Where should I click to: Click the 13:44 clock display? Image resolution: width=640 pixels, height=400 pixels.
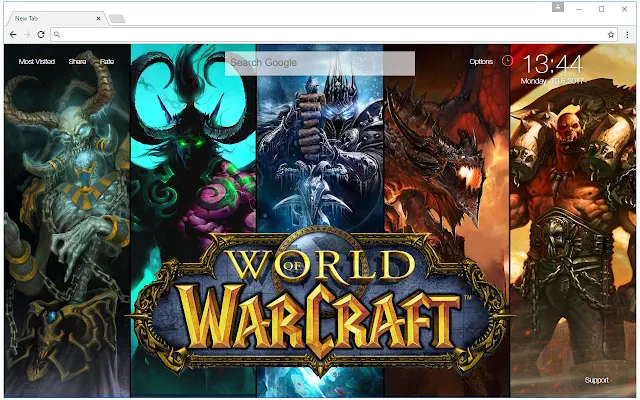click(552, 64)
